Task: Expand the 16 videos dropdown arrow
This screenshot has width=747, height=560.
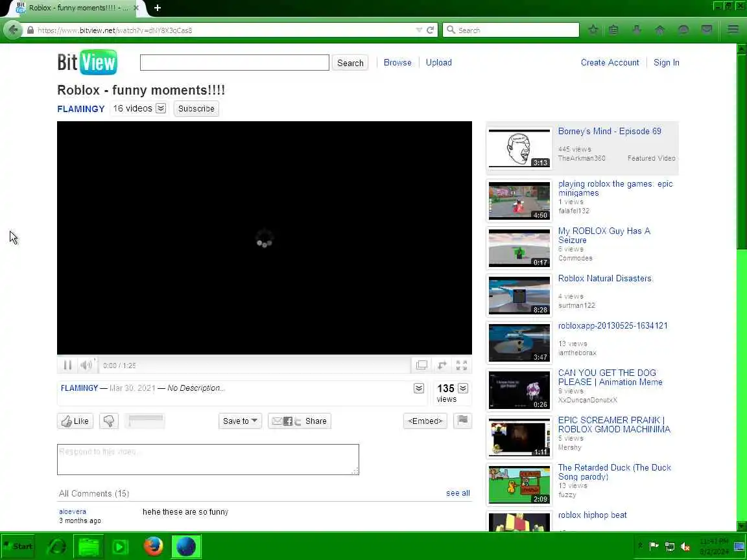Action: coord(161,109)
